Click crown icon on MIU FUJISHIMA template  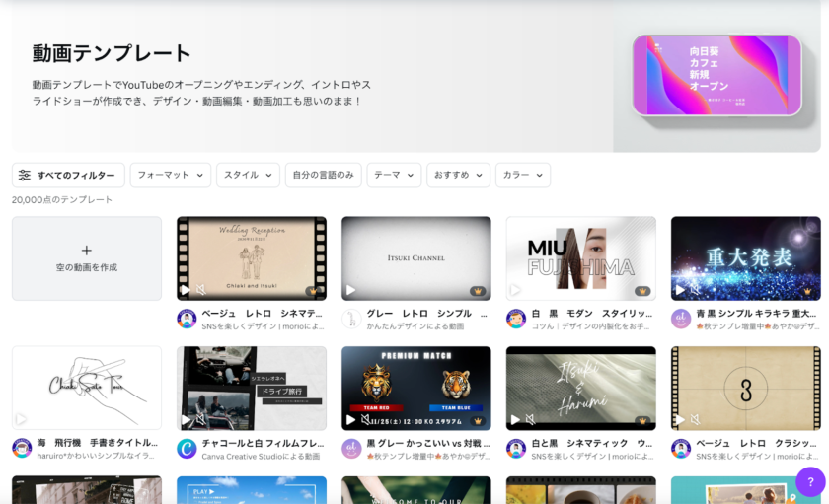(x=642, y=291)
